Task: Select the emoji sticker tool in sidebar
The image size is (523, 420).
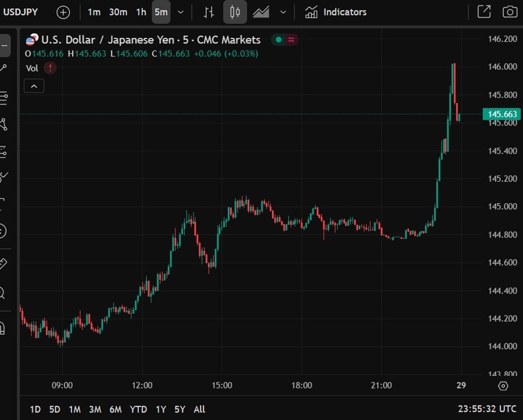Action: (x=3, y=231)
